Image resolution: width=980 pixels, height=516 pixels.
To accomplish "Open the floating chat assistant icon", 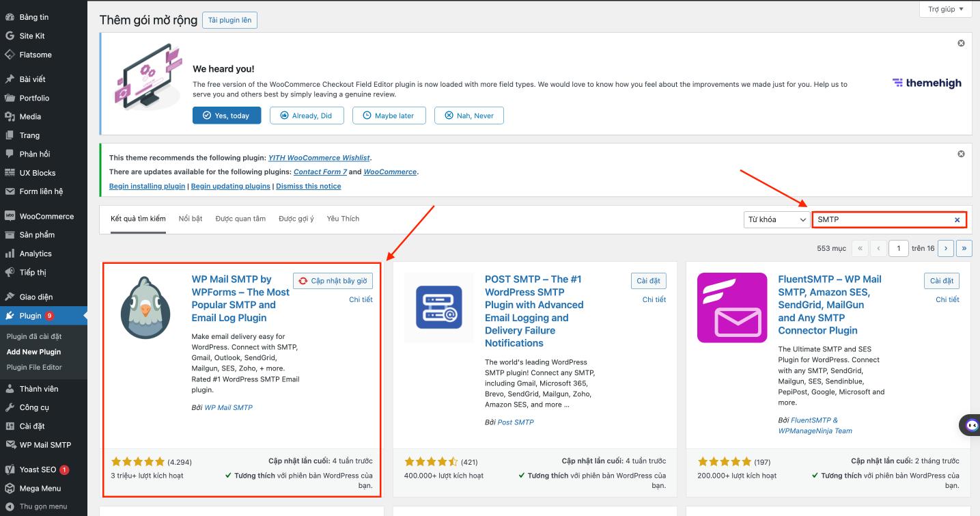I will (970, 425).
